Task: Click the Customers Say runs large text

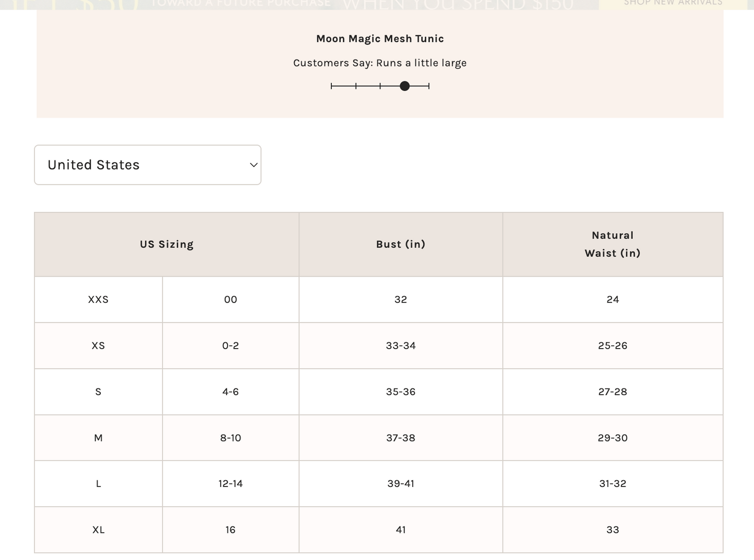Action: click(380, 63)
